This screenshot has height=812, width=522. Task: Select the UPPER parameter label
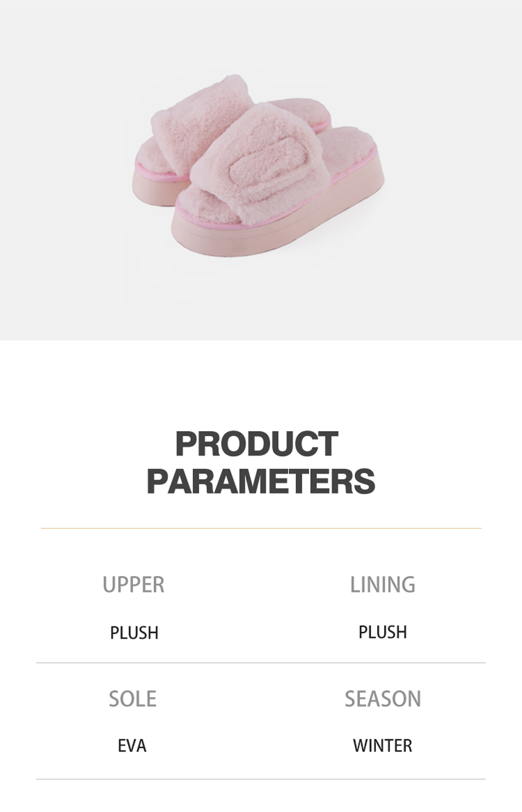(134, 585)
